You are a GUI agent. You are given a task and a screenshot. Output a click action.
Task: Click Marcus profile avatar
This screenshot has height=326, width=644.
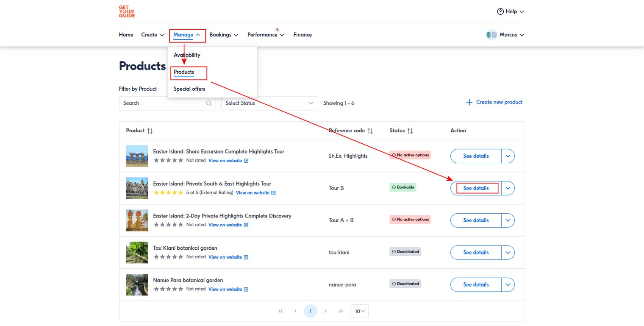click(491, 35)
